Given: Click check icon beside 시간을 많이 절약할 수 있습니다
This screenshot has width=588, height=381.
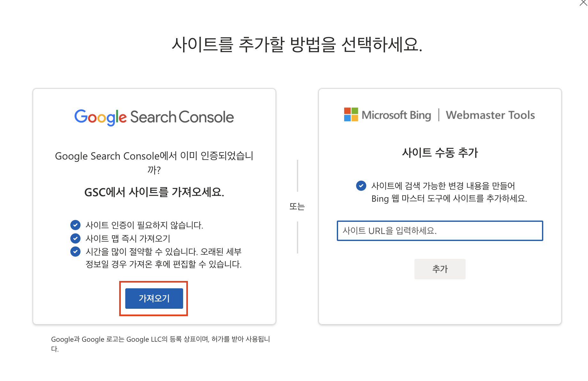Looking at the screenshot, I should click(75, 252).
